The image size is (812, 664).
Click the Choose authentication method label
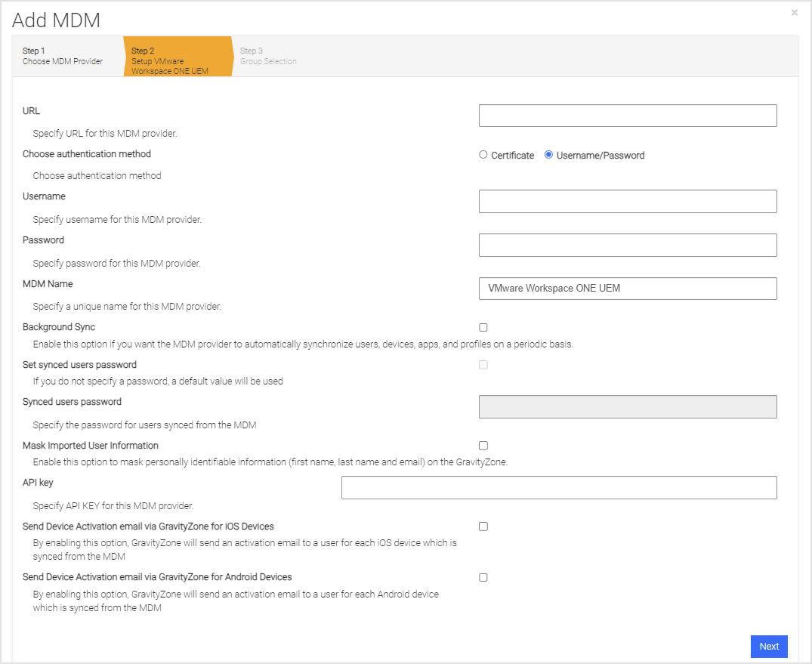pyautogui.click(x=86, y=154)
